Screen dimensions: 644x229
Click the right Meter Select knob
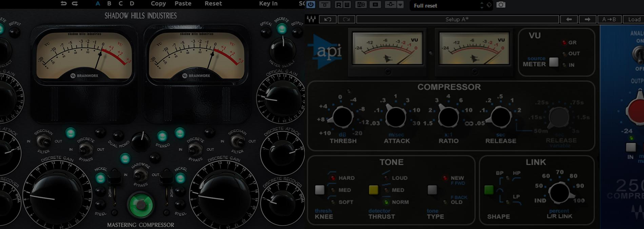pyautogui.click(x=283, y=50)
